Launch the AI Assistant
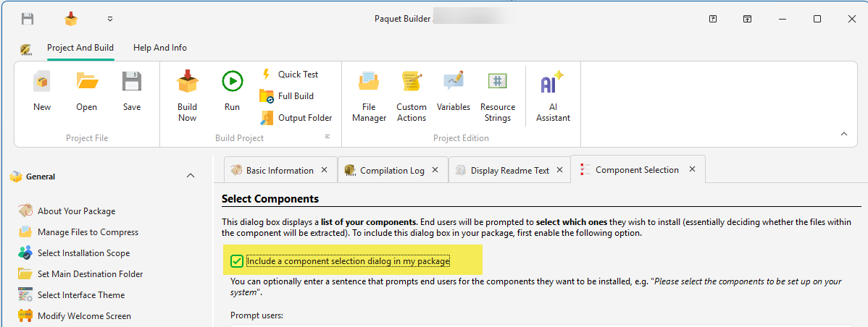Screen dimensions: 868x327 tap(553, 96)
